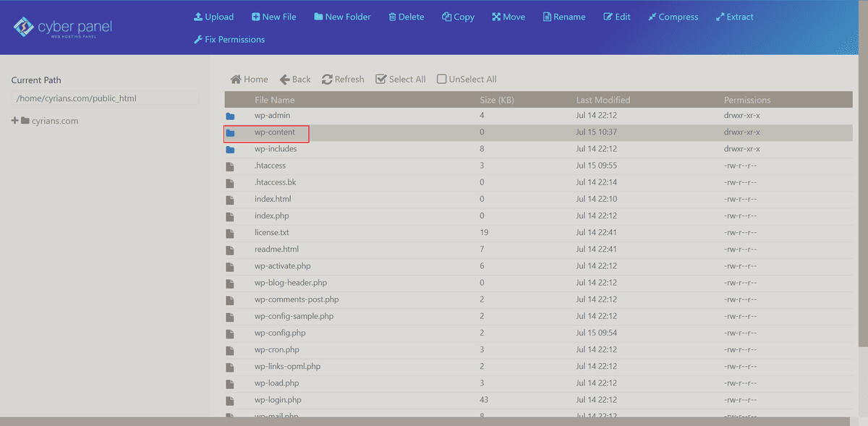Click the license.txt file icon

[230, 233]
